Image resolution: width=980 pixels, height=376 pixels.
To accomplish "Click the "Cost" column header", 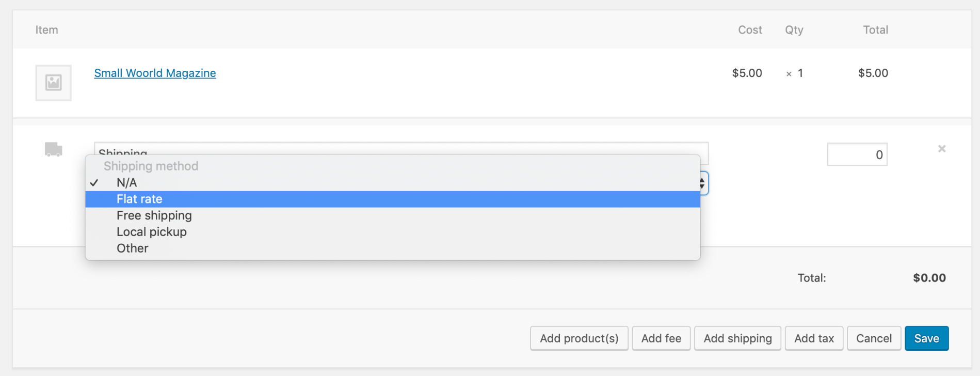I will click(749, 29).
